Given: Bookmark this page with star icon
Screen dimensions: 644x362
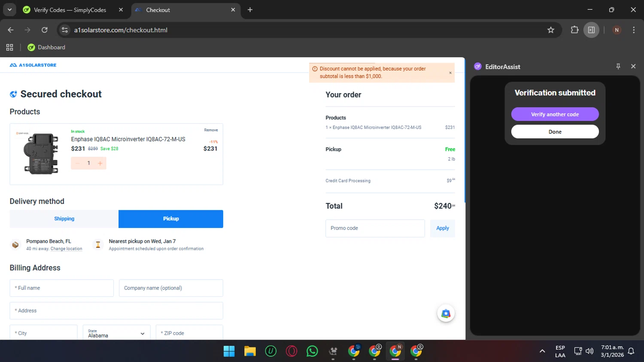Looking at the screenshot, I should click(x=551, y=30).
